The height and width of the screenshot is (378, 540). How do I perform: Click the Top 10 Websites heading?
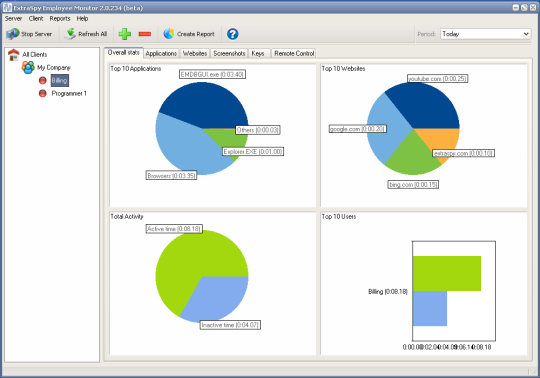(x=343, y=69)
